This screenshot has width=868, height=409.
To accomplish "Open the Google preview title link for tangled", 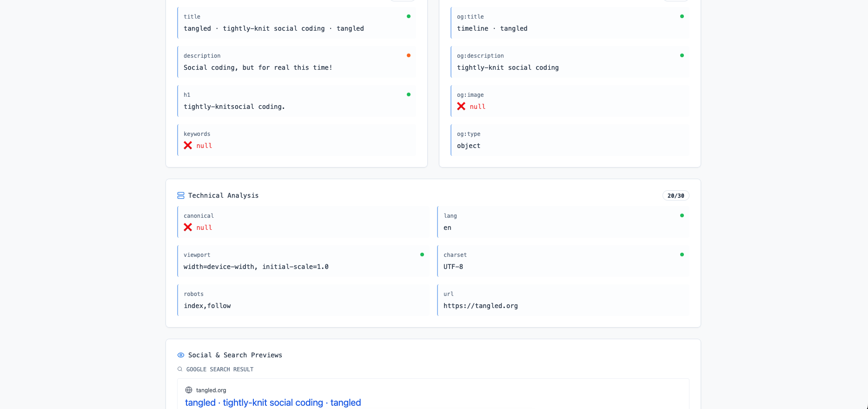I will [273, 402].
